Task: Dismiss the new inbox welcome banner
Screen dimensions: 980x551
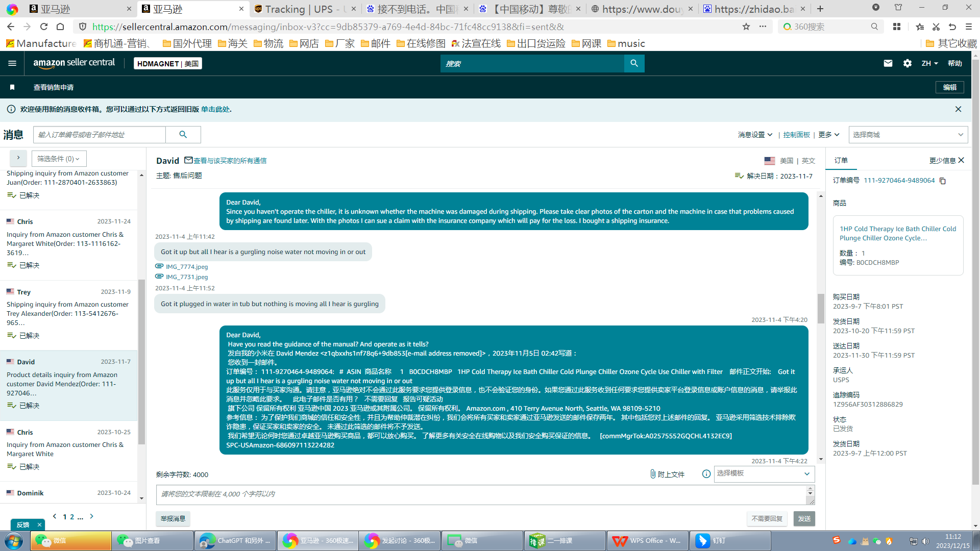Action: click(x=958, y=109)
